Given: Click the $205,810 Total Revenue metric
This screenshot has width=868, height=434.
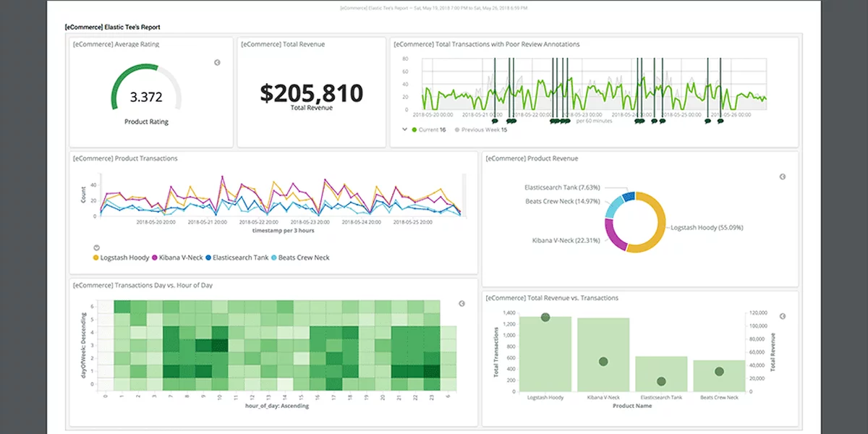Looking at the screenshot, I should [311, 93].
